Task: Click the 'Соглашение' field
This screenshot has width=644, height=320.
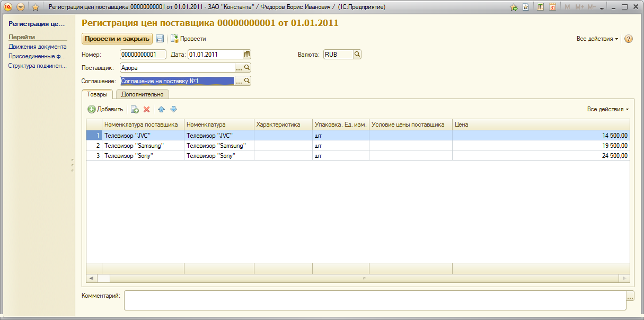Action: tap(177, 81)
